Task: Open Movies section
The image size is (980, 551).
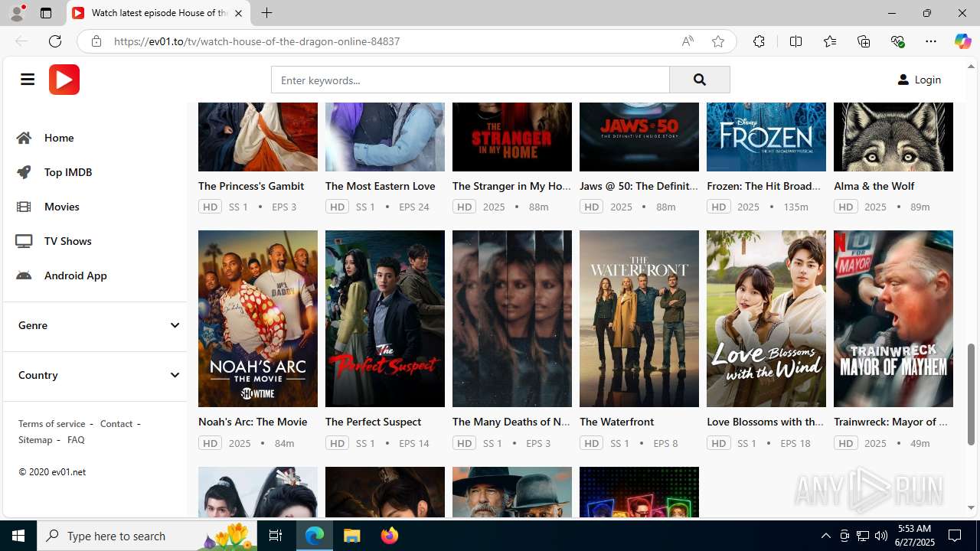Action: 61,207
